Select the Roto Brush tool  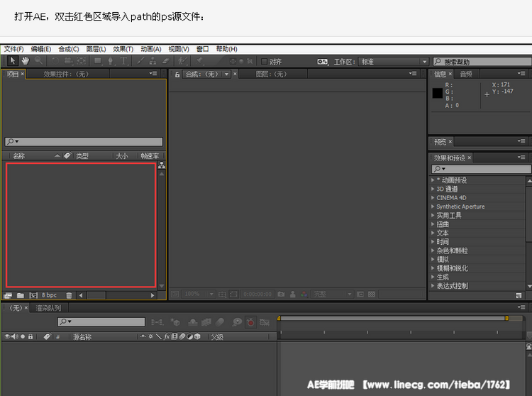pos(182,61)
